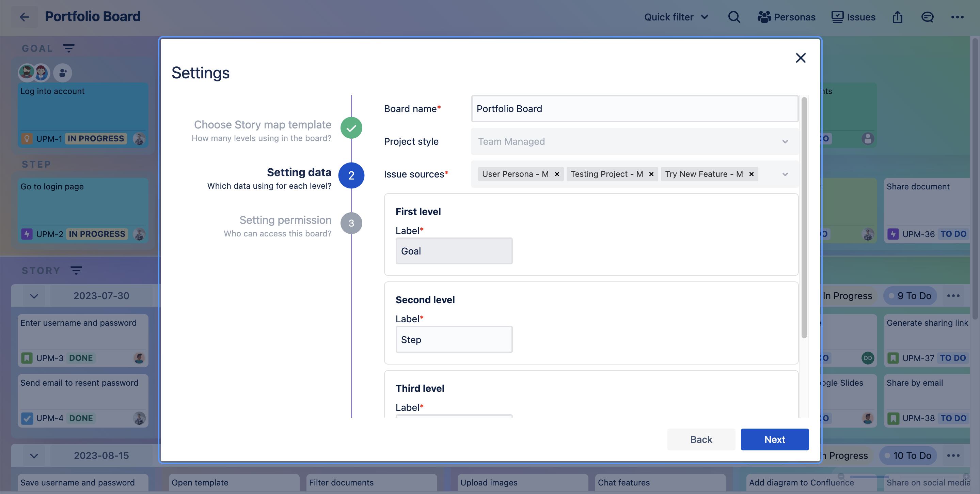Open the comments chat icon

(x=927, y=17)
